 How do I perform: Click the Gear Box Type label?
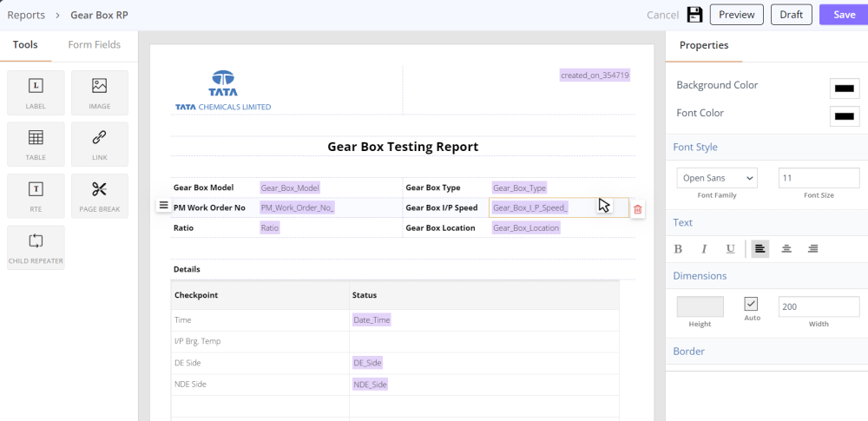pos(433,187)
